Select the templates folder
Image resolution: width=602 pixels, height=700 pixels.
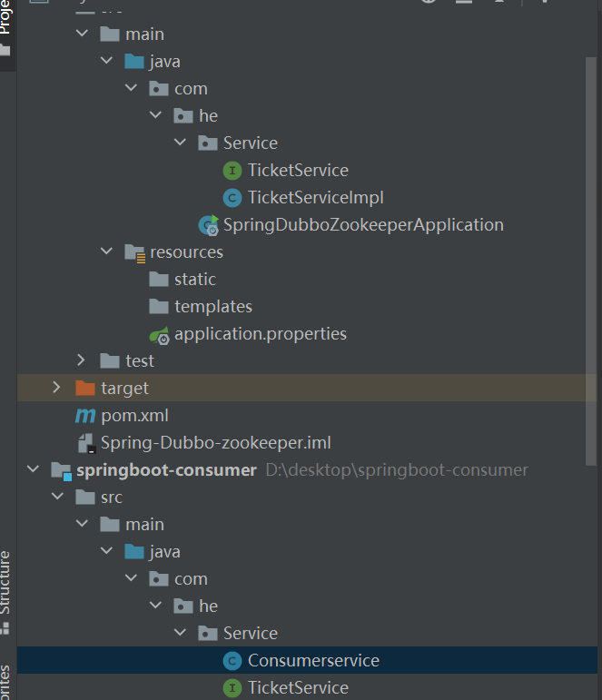click(212, 307)
